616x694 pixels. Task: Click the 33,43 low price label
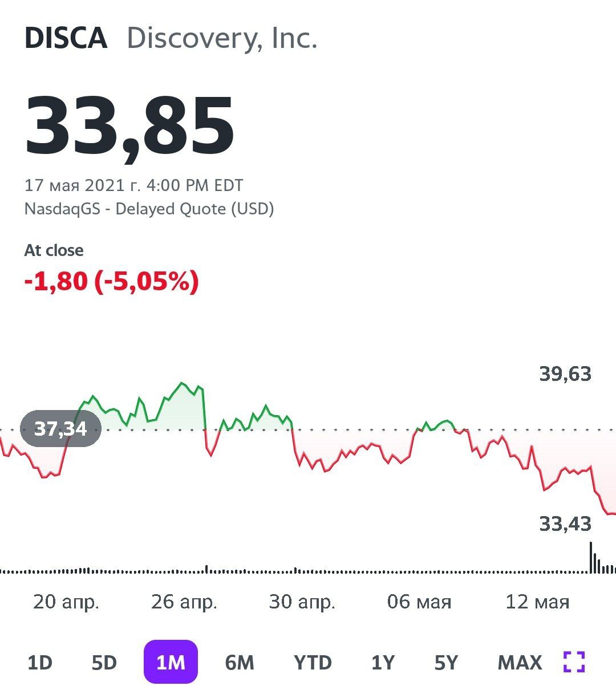point(565,523)
